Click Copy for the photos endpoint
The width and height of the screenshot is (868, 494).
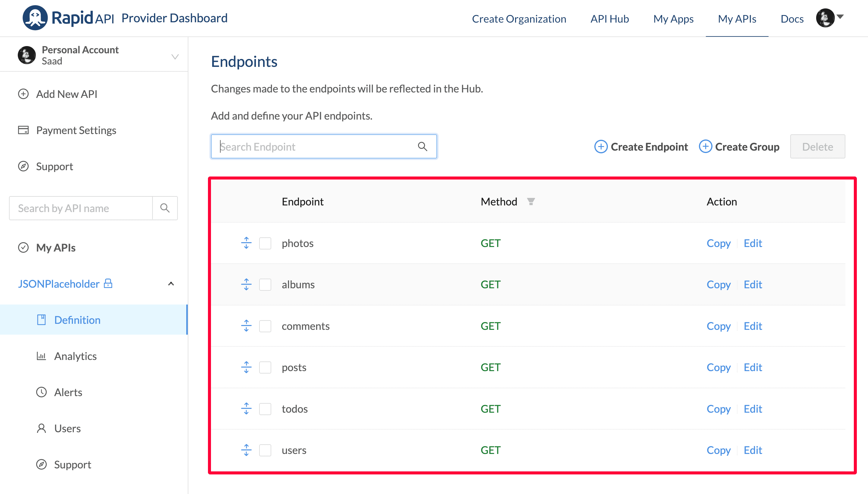[x=719, y=243]
